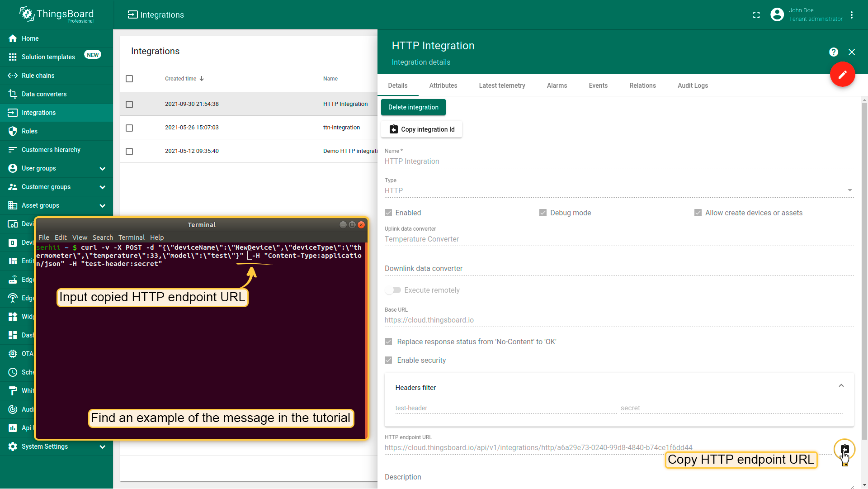Image resolution: width=868 pixels, height=489 pixels.
Task: Close the integration details panel
Action: point(852,52)
